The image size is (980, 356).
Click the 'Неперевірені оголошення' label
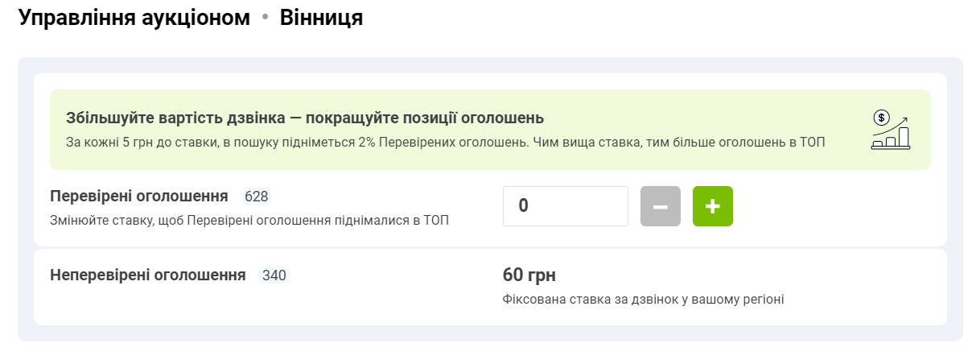pyautogui.click(x=148, y=275)
